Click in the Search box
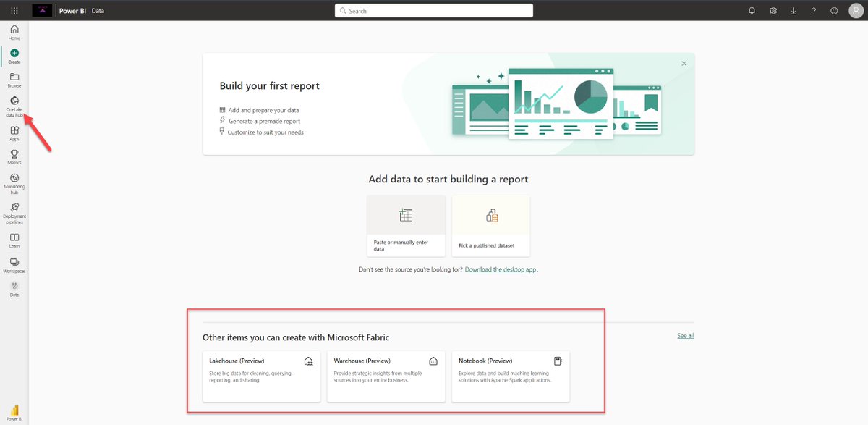Viewport: 868px width, 425px height. click(434, 11)
